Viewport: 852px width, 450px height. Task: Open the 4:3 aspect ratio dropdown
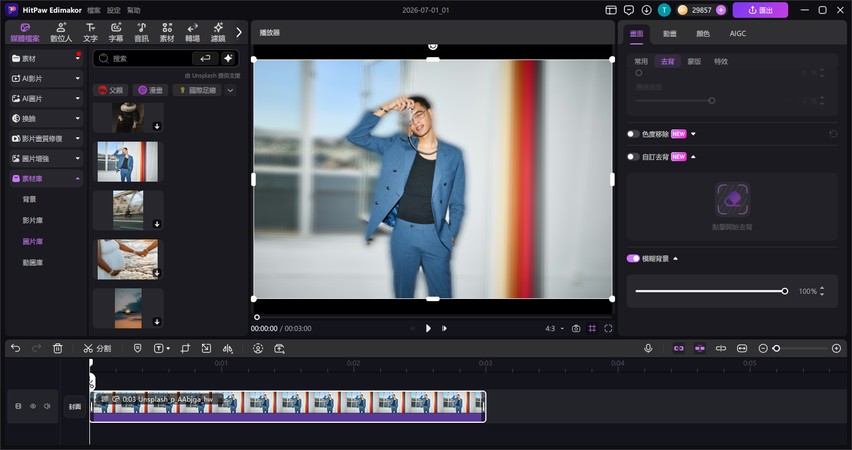pyautogui.click(x=554, y=328)
